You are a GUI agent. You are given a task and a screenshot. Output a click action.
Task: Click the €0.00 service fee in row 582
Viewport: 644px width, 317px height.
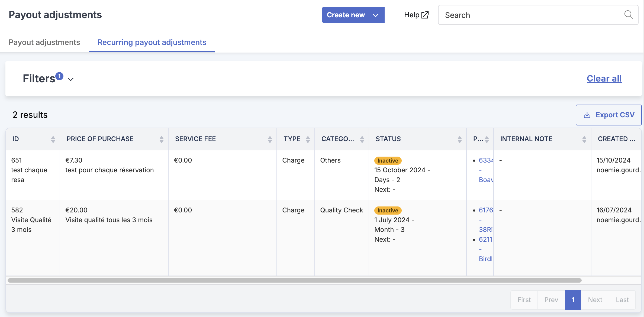click(x=183, y=210)
